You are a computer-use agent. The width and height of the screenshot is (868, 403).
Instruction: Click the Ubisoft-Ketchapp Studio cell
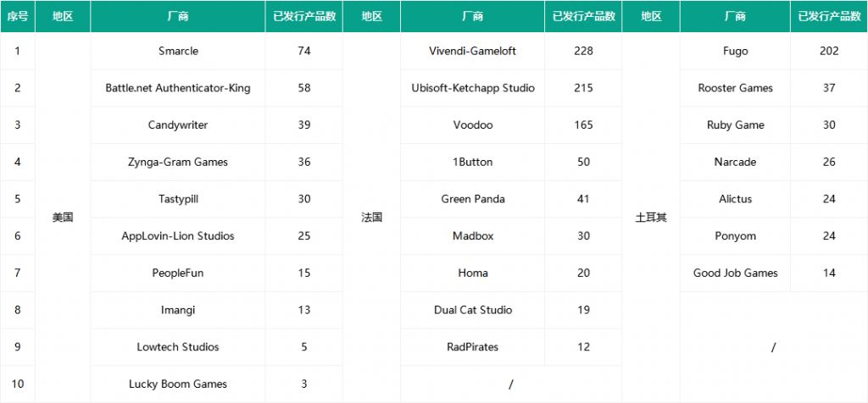click(x=473, y=88)
